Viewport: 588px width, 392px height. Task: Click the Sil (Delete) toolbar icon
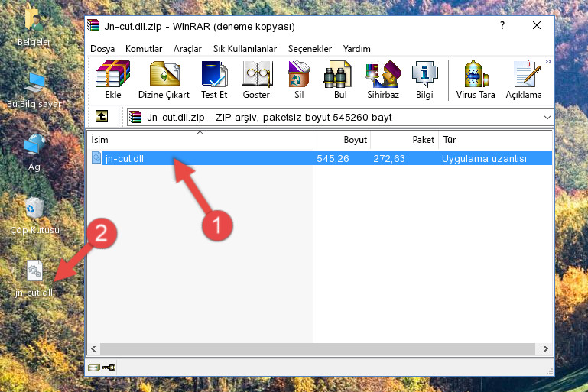[298, 79]
